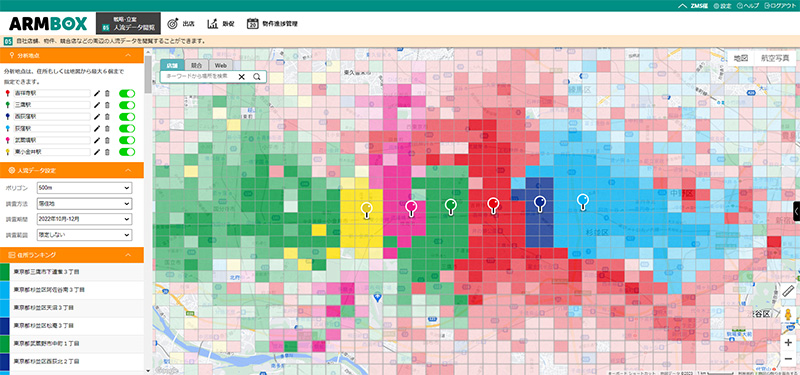This screenshot has height=375, width=800.
Task: Open the 調査方法 dropdown
Action: 84,204
